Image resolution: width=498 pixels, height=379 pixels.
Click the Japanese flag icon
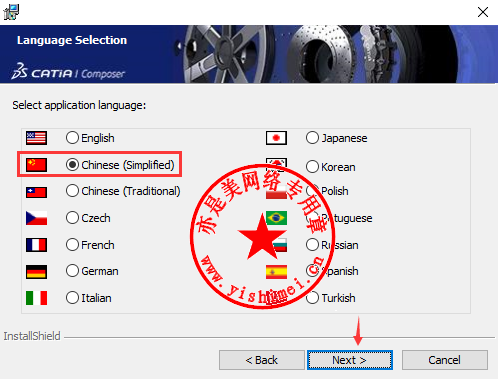276,138
